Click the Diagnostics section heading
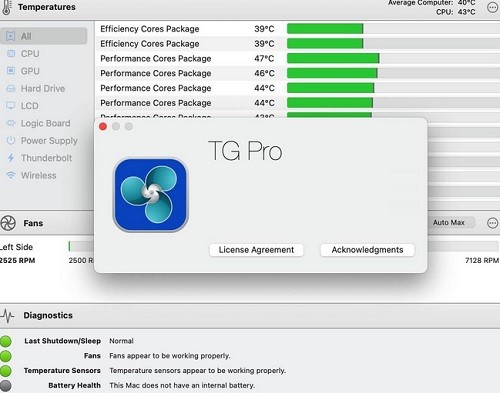Image resolution: width=500 pixels, height=393 pixels. pyautogui.click(x=48, y=315)
